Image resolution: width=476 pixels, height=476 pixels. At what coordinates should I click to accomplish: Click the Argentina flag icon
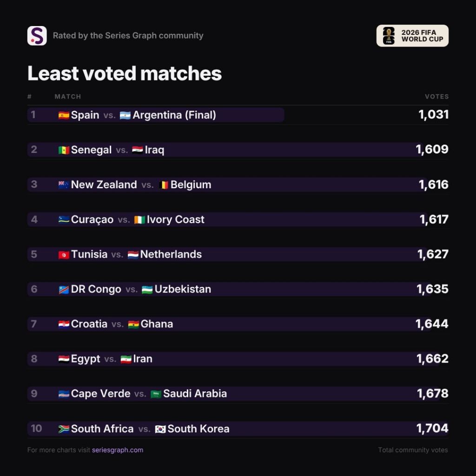tap(125, 115)
